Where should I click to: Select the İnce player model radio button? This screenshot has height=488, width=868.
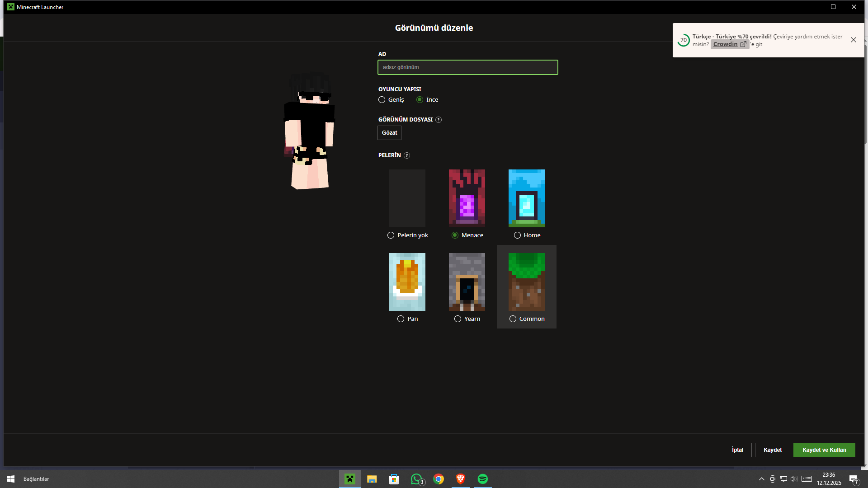(420, 100)
